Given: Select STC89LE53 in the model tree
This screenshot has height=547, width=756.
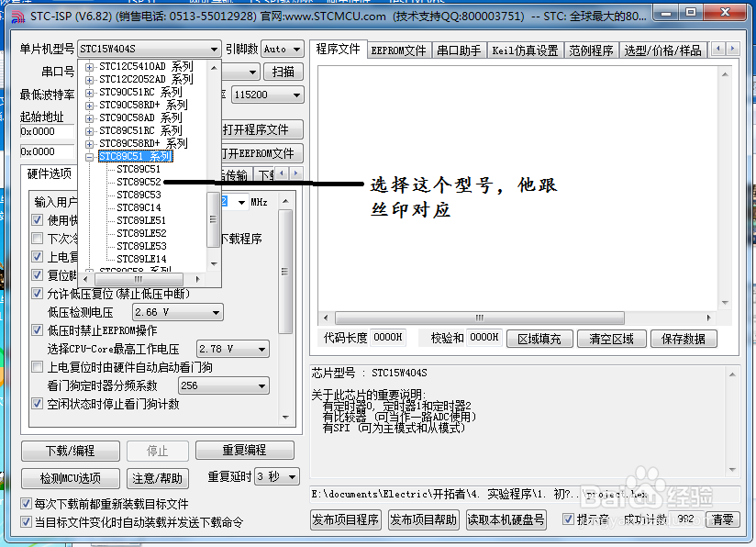Looking at the screenshot, I should point(141,246).
